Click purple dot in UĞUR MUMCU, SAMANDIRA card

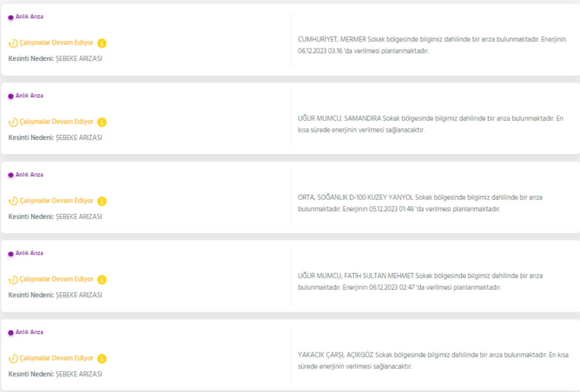pos(11,96)
